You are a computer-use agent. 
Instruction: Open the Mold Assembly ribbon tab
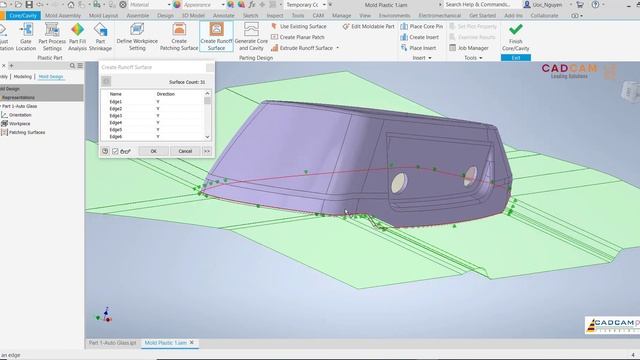click(x=63, y=16)
